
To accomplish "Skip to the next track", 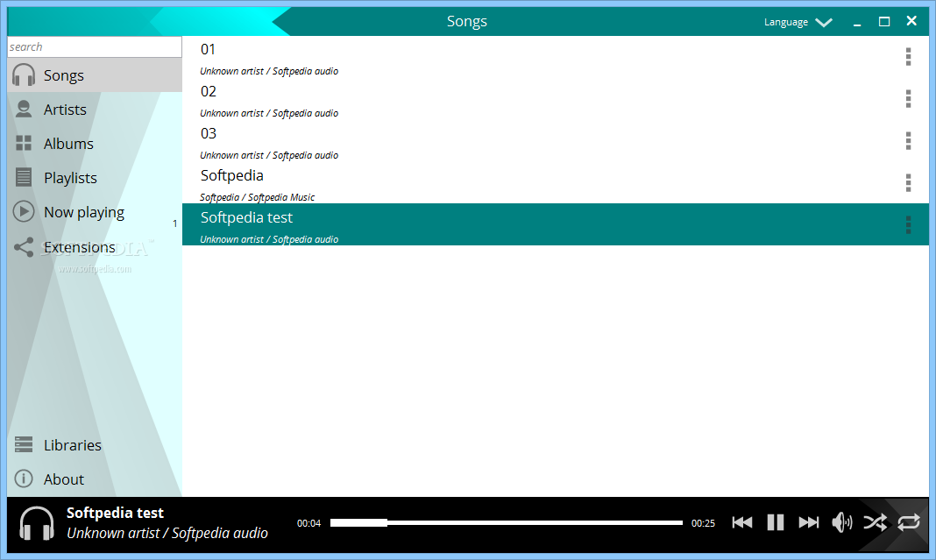I will 809,522.
